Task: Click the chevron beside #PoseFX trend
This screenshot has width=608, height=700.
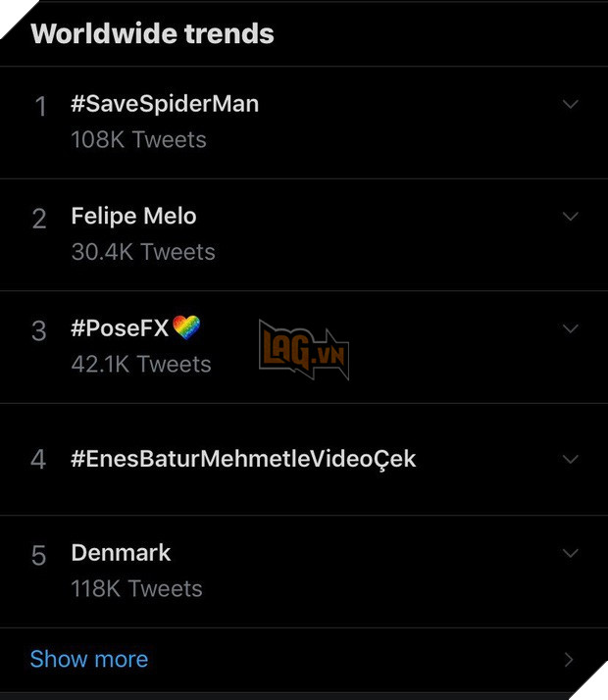Action: (571, 328)
